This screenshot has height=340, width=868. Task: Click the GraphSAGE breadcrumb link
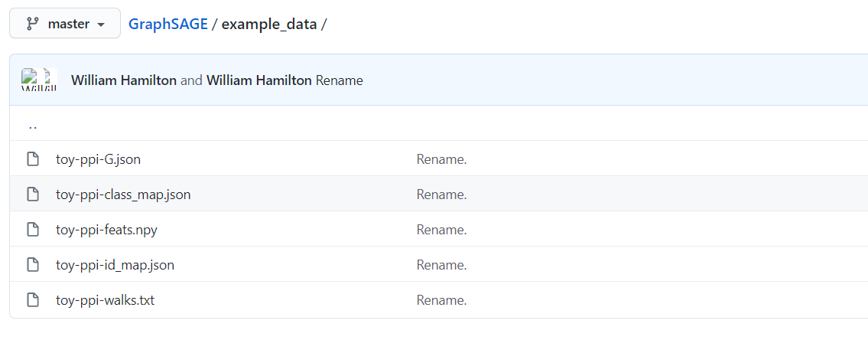[x=168, y=24]
